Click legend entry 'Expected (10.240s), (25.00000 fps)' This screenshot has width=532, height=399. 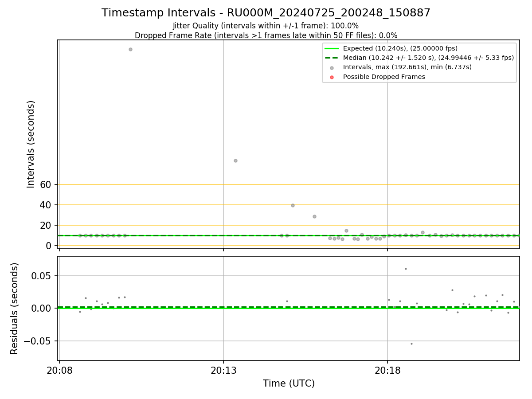click(400, 48)
